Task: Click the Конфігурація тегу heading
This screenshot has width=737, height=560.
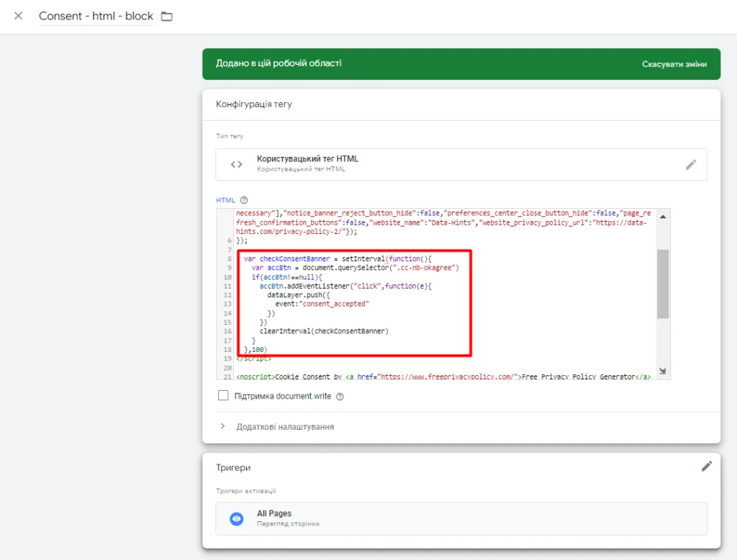Action: (x=254, y=104)
